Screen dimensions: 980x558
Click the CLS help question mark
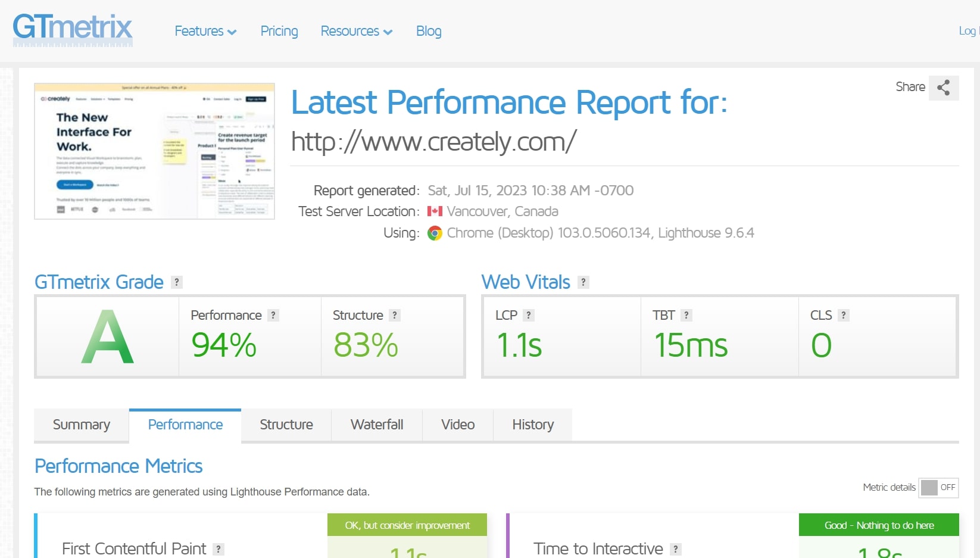click(x=844, y=316)
